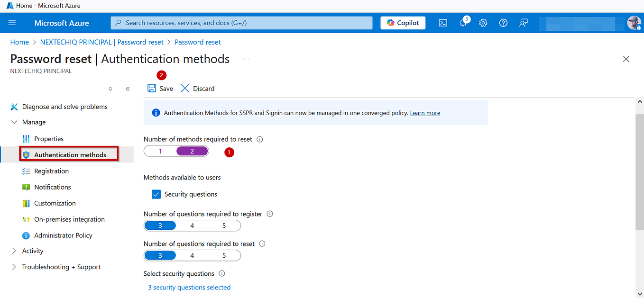
Task: Open the Learn more link
Action: point(424,113)
